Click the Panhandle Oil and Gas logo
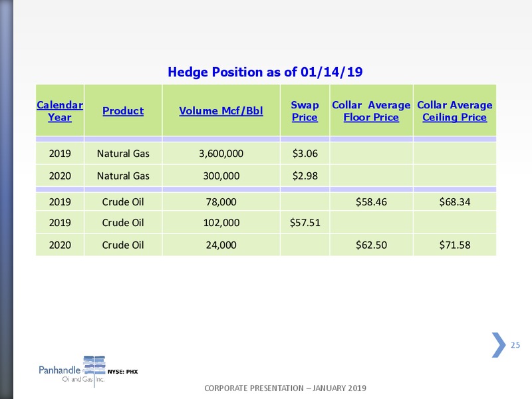The height and width of the screenshot is (399, 532). pos(72,371)
